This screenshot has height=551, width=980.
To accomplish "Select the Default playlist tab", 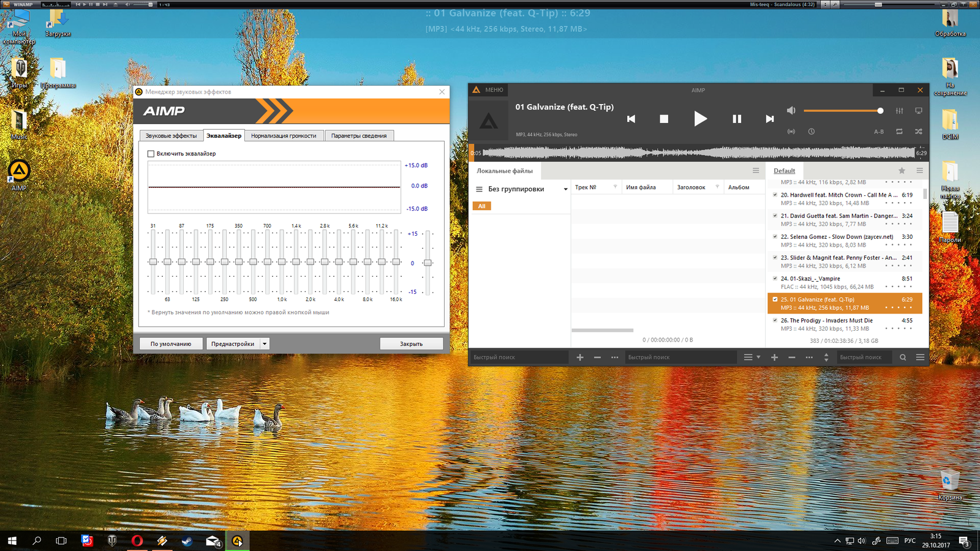I will click(784, 171).
